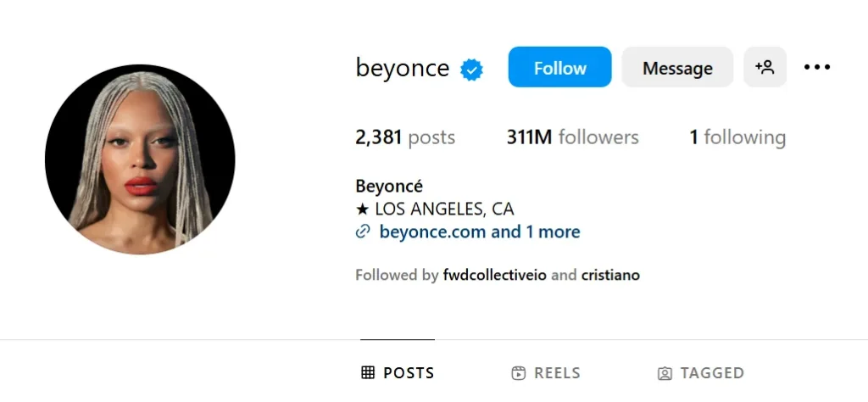Click the chain link icon in bio

pos(363,232)
